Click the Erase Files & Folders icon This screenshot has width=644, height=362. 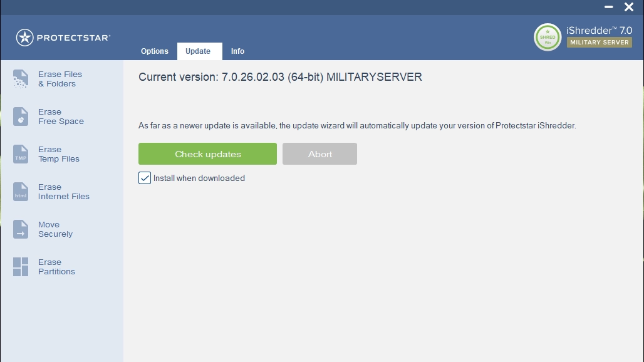[x=21, y=79]
